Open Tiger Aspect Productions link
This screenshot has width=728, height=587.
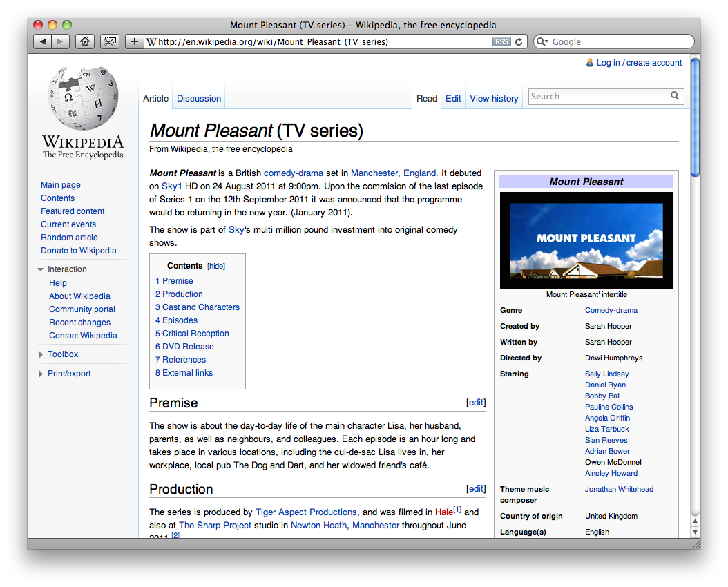coord(307,512)
